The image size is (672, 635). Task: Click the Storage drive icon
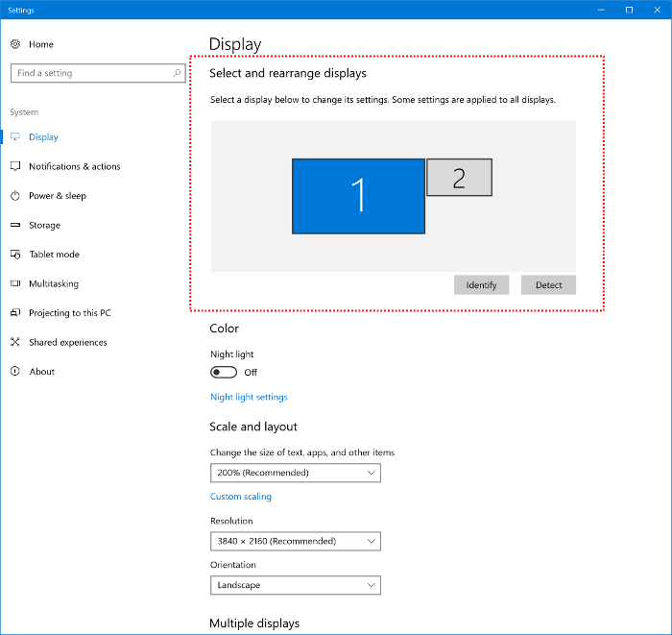click(15, 225)
